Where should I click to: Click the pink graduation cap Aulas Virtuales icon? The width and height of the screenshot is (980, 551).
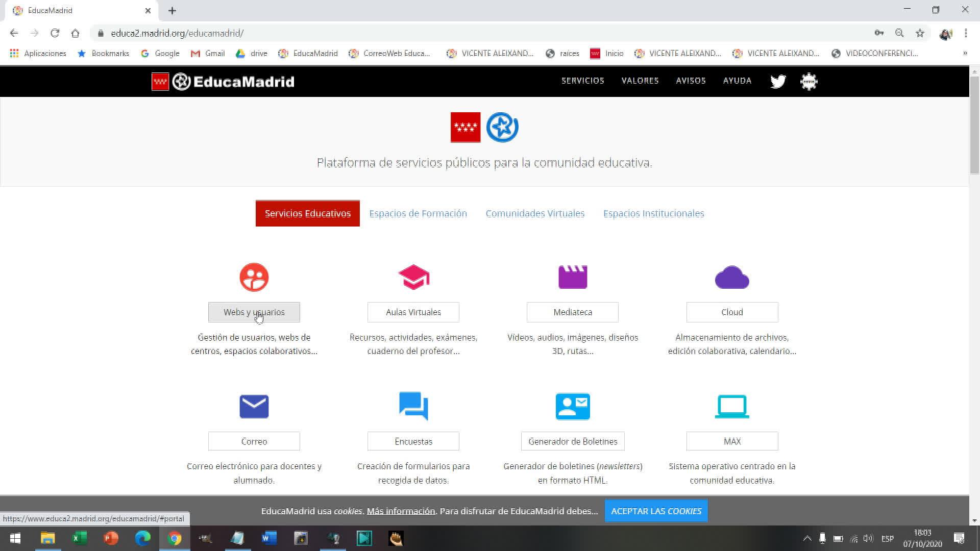[x=413, y=277]
